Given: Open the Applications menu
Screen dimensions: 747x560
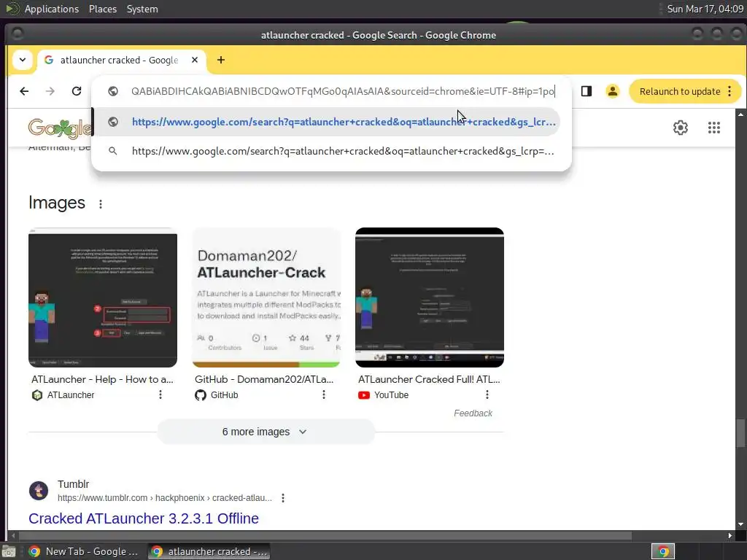Looking at the screenshot, I should click(x=52, y=9).
